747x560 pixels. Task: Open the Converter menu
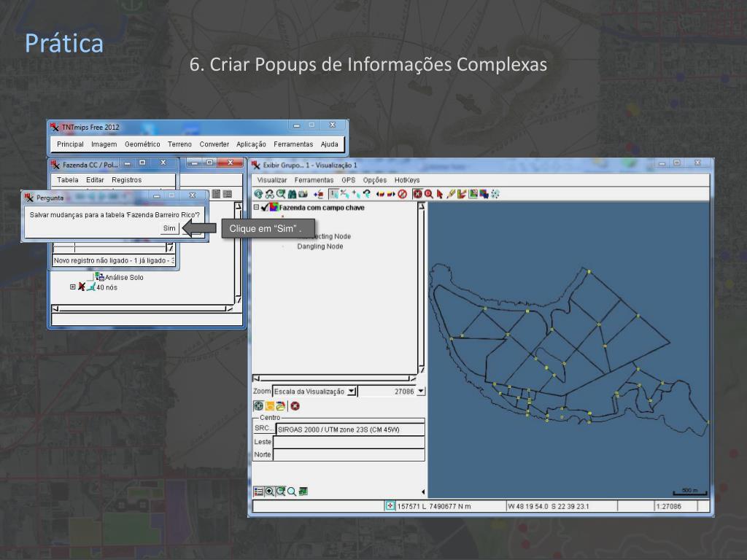pos(214,144)
